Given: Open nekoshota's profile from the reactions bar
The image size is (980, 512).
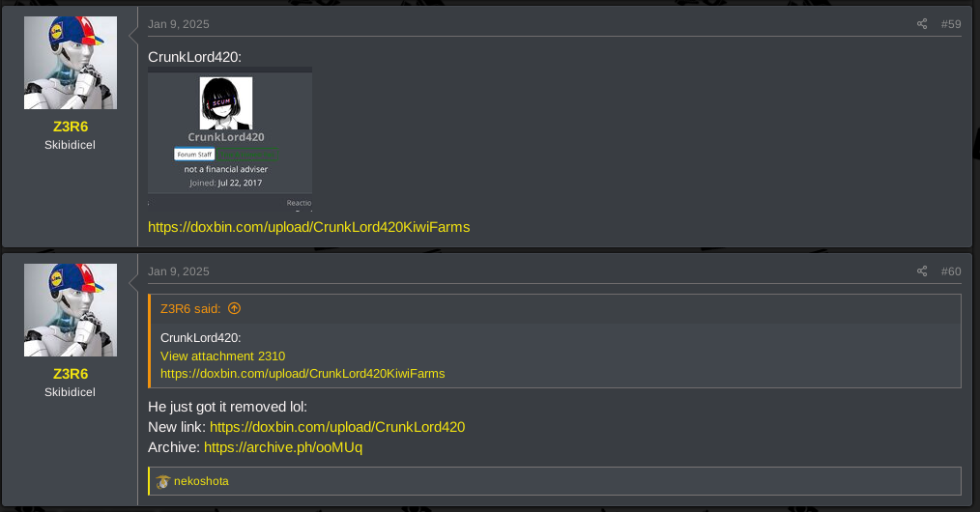Looking at the screenshot, I should (201, 481).
